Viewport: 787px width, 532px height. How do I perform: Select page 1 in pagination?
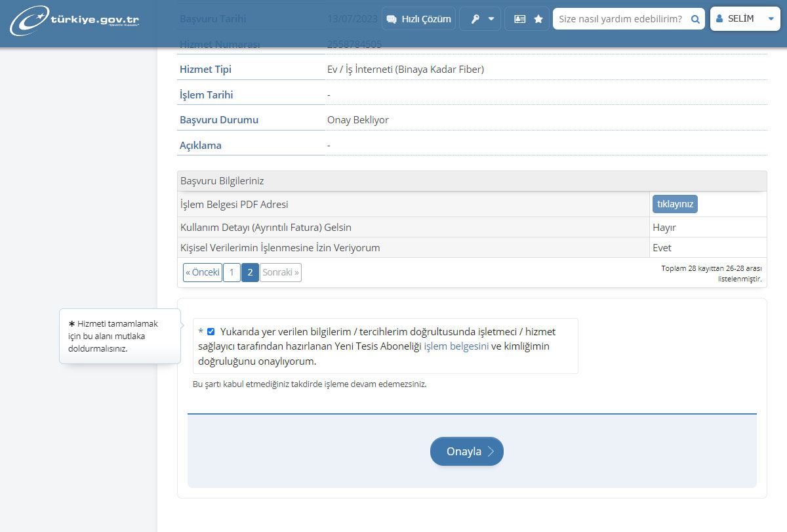click(x=232, y=272)
